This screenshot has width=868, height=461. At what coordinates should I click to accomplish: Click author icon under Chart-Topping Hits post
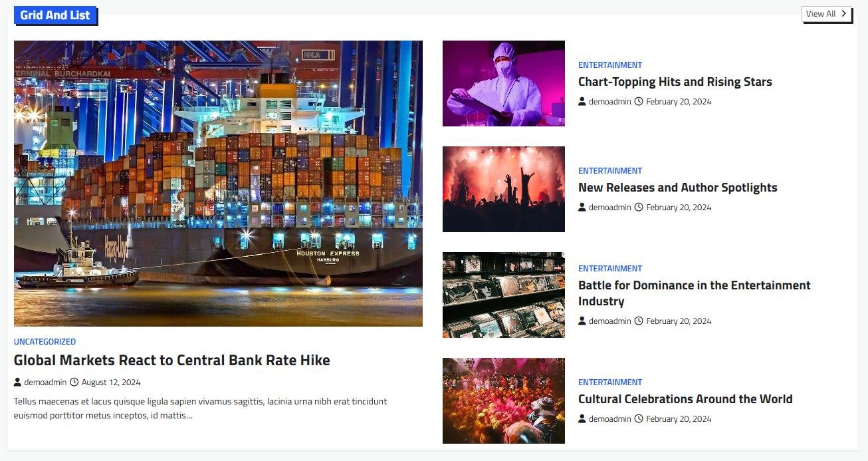(x=582, y=101)
